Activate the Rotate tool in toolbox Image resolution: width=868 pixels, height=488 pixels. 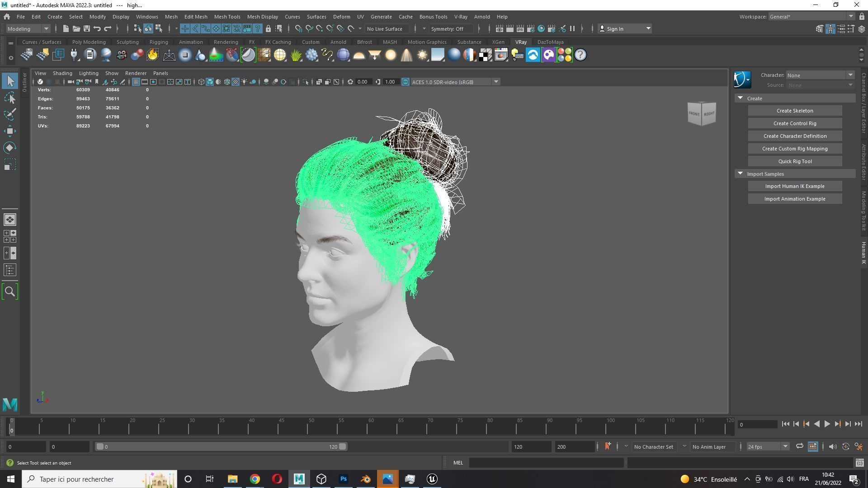(10, 148)
